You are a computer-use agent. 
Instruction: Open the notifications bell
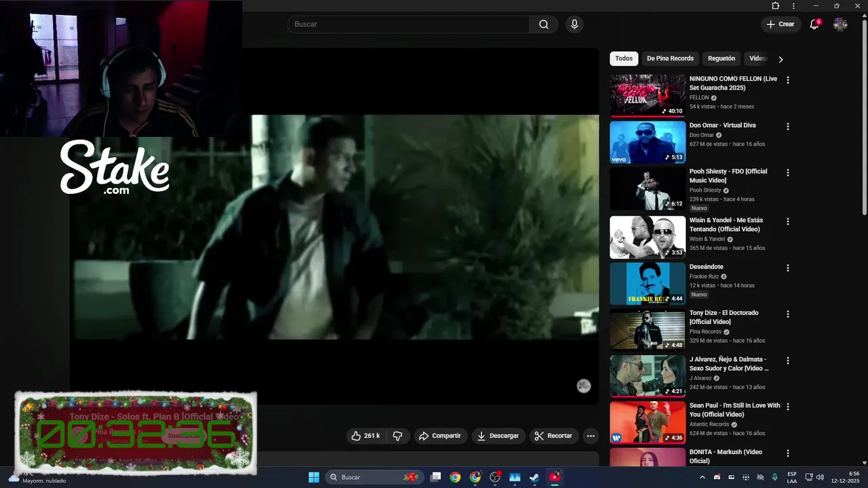pyautogui.click(x=815, y=24)
